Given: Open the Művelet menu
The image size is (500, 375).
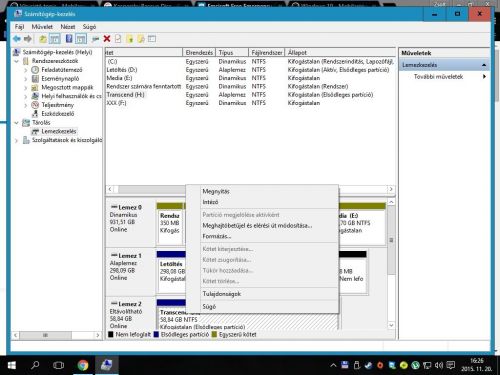Looking at the screenshot, I should (42, 27).
